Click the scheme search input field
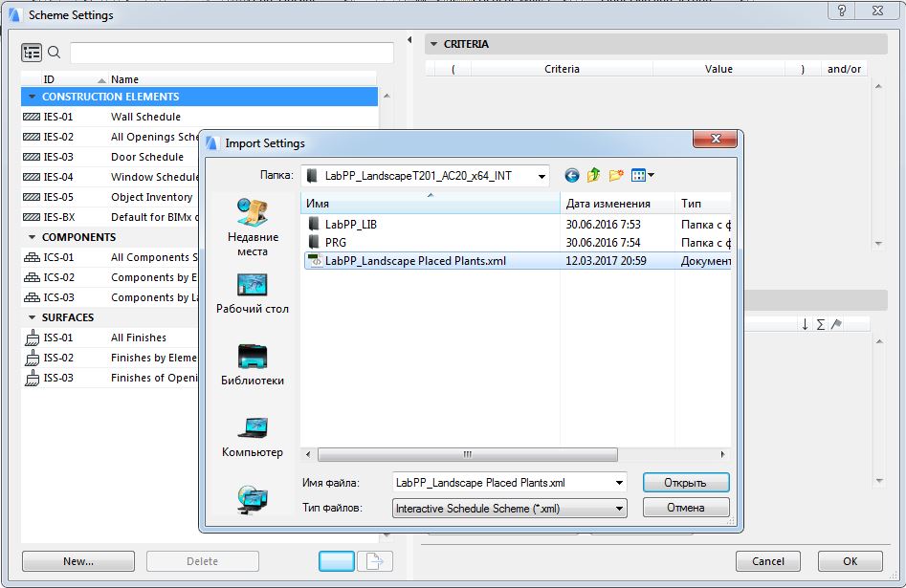 232,53
